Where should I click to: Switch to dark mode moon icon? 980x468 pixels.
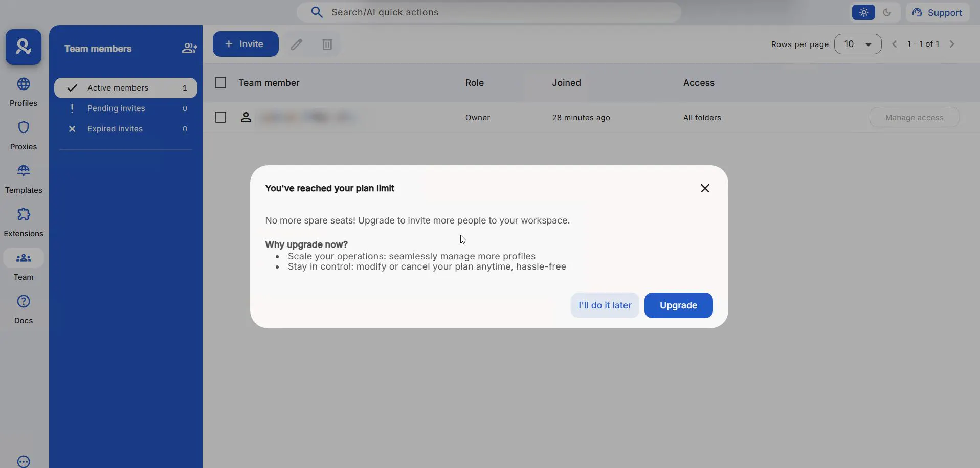click(887, 12)
